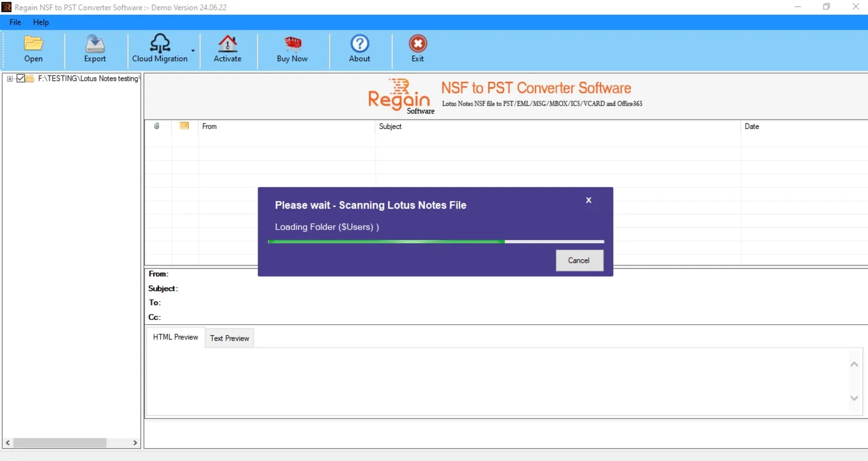
Task: Minimize the Regain converter window
Action: tap(798, 7)
